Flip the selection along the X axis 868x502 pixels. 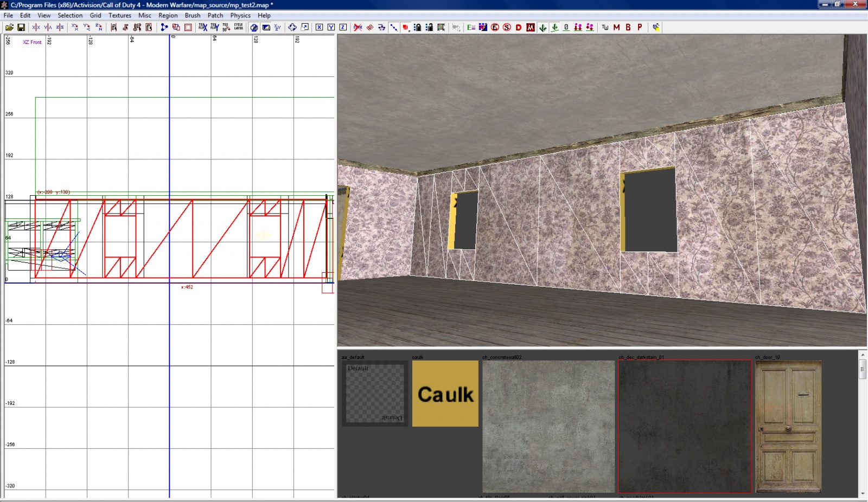[35, 27]
